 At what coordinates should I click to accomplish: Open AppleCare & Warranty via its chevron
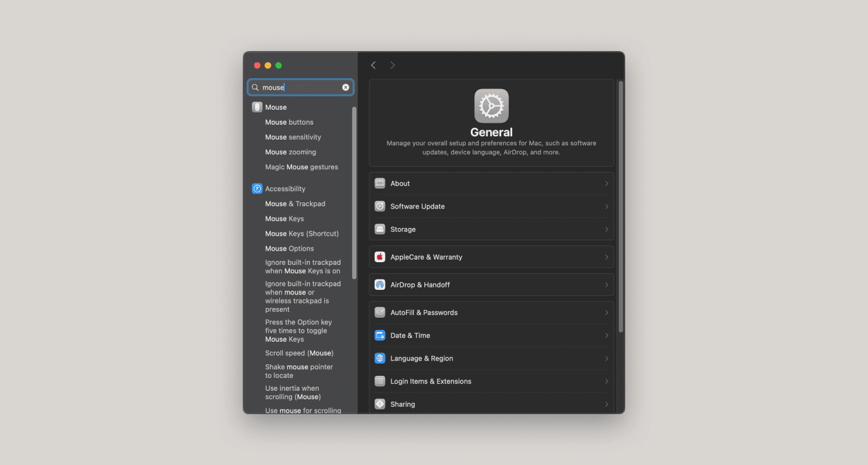(606, 257)
